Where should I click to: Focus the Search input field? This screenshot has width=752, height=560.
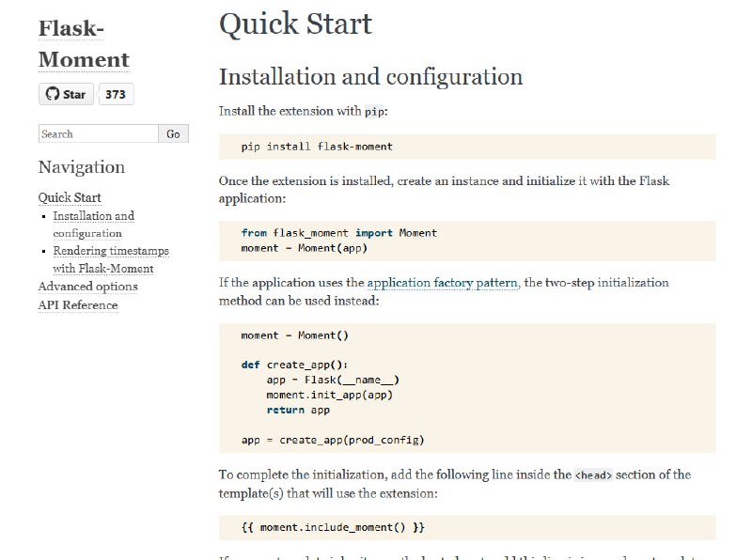(99, 133)
